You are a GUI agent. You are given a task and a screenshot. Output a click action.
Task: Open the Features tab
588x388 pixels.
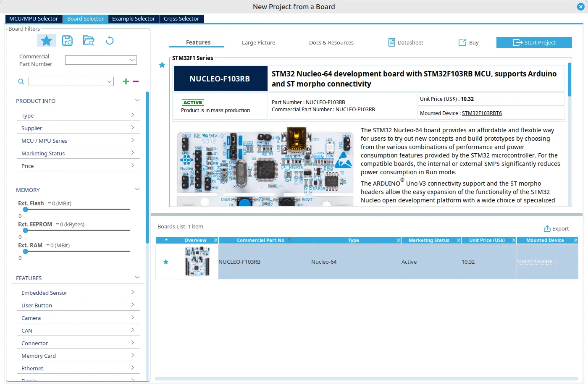coord(198,42)
